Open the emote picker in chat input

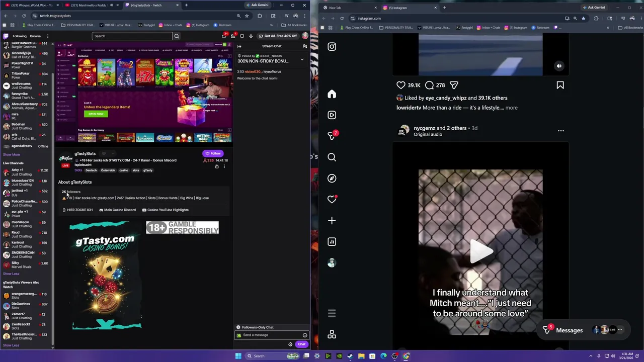[x=305, y=335]
